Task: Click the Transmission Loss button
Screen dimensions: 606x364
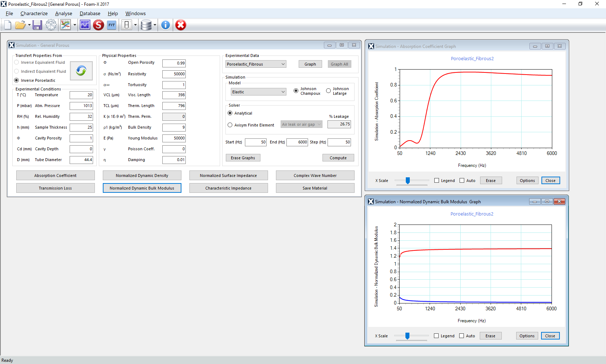Action: click(x=55, y=188)
